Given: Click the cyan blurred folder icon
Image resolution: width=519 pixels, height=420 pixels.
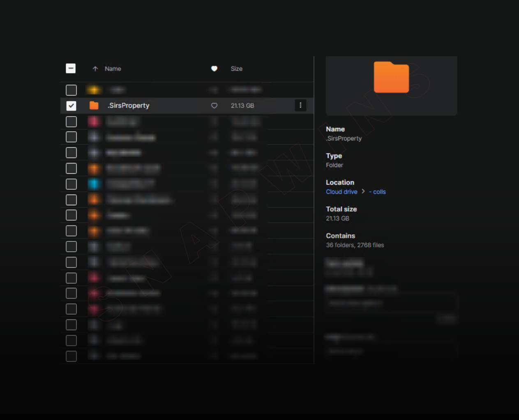Looking at the screenshot, I should point(94,184).
